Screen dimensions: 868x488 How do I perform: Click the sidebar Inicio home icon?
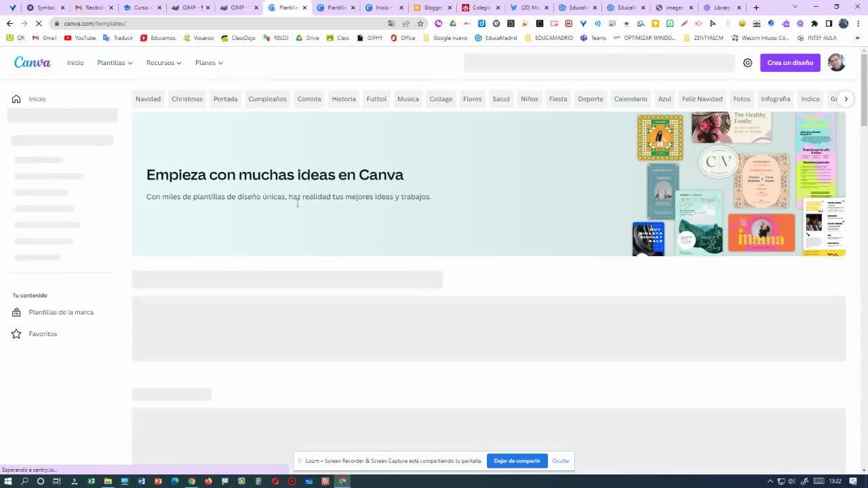click(16, 99)
